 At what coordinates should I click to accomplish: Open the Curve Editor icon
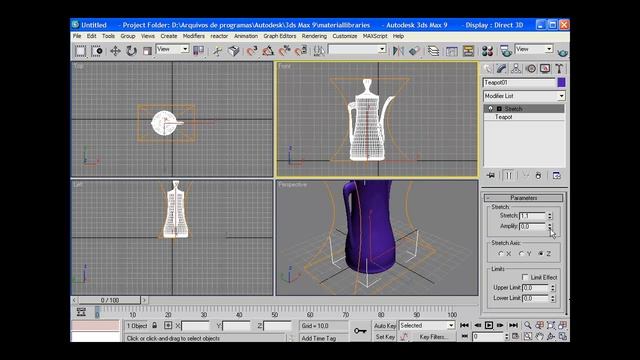[451, 51]
